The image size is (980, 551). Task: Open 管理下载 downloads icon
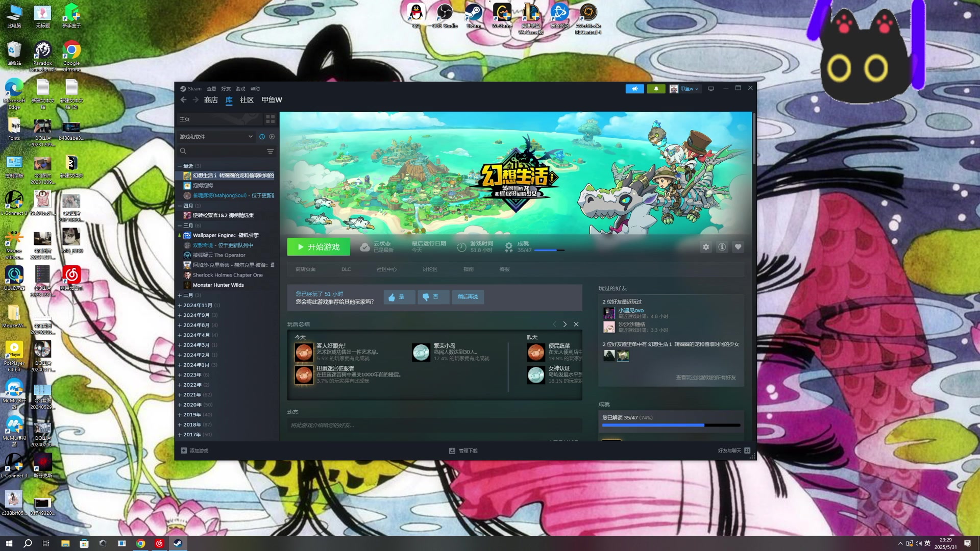452,450
